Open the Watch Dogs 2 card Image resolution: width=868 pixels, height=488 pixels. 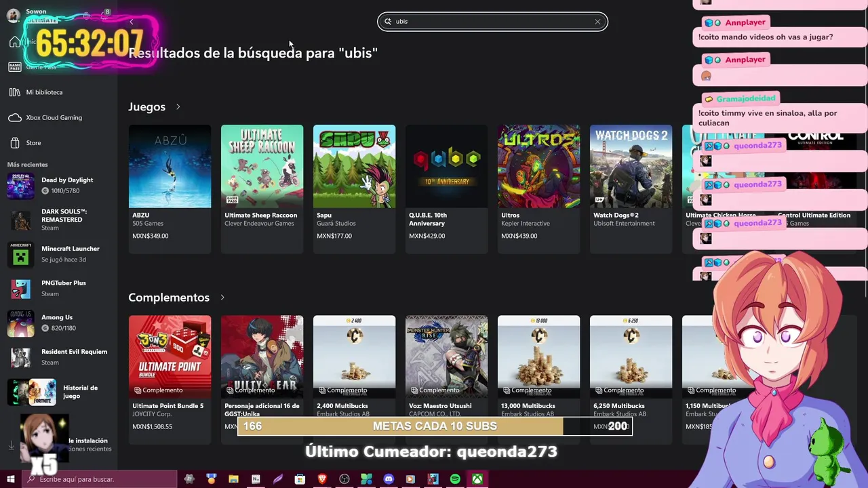point(631,188)
